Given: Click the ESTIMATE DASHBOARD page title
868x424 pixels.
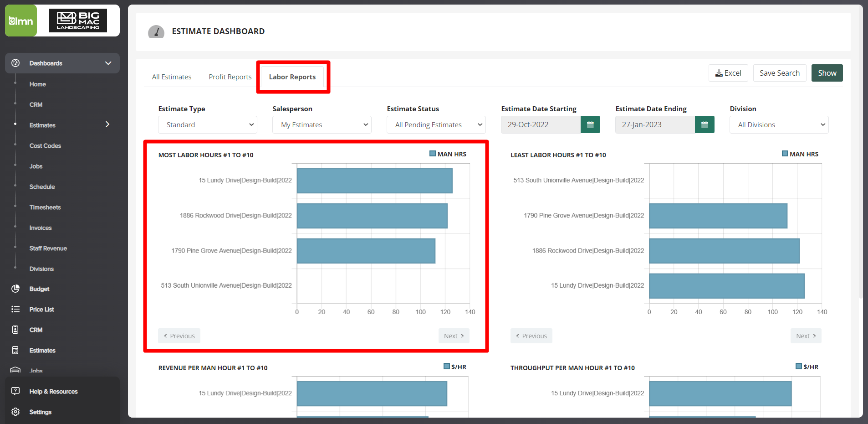Looking at the screenshot, I should coord(218,31).
